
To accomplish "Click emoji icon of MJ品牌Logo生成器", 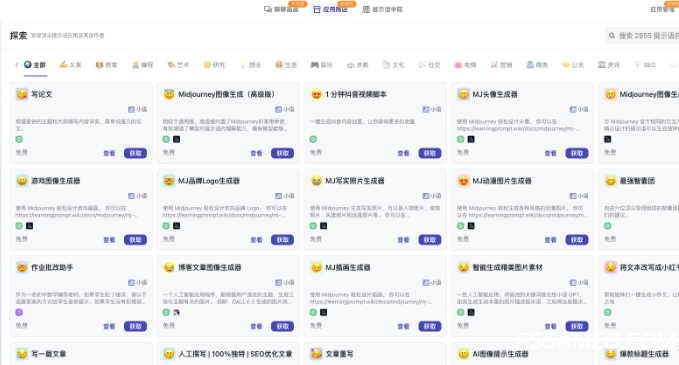I will click(169, 181).
